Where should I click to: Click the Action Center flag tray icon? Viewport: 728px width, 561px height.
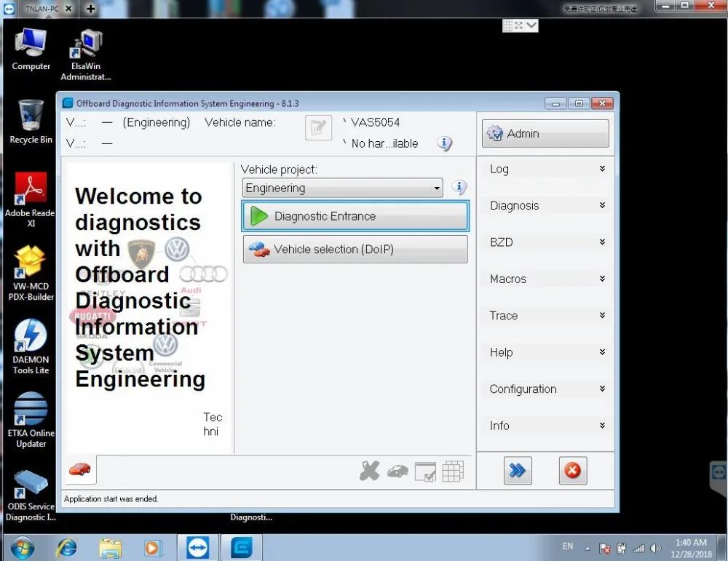pos(604,549)
